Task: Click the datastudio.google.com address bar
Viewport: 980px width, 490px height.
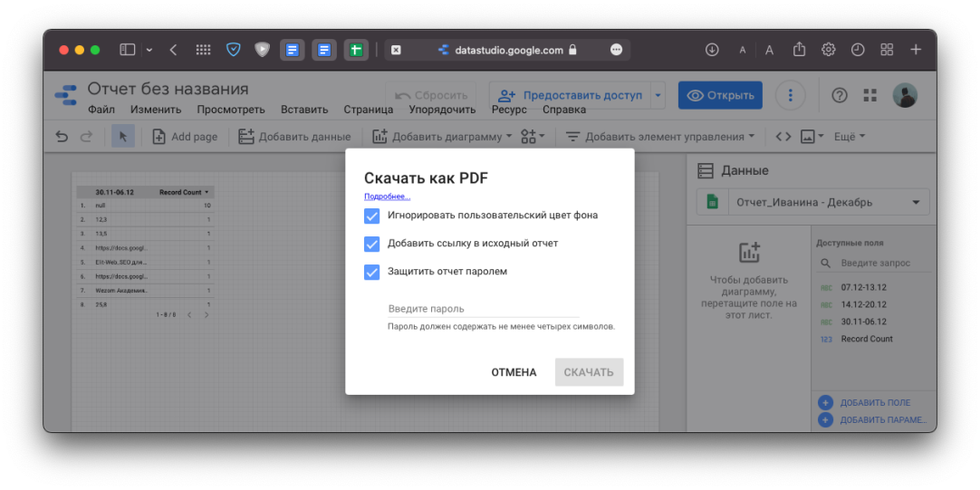Action: (x=506, y=50)
